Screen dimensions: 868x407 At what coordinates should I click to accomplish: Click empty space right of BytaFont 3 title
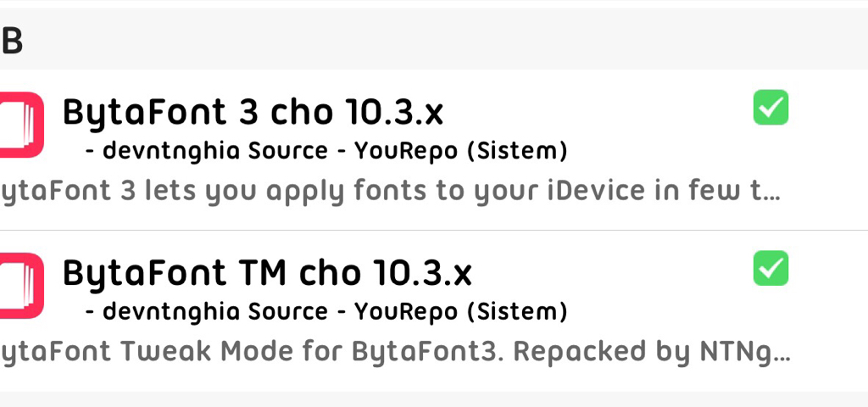593,113
